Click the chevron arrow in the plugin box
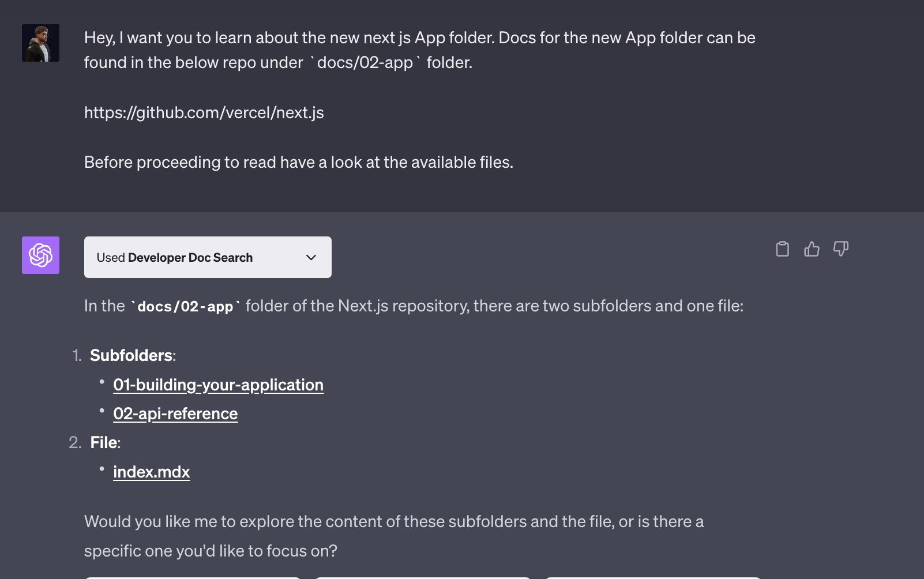Viewport: 924px width, 579px height. 311,257
